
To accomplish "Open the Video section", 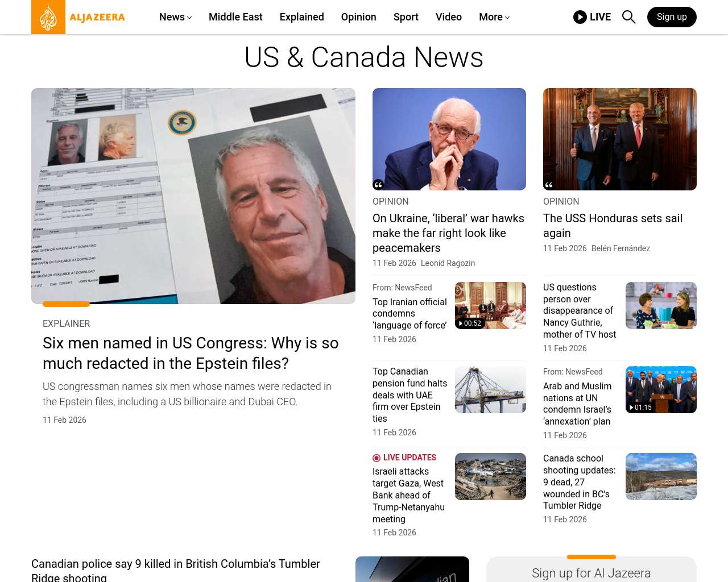I will [449, 17].
